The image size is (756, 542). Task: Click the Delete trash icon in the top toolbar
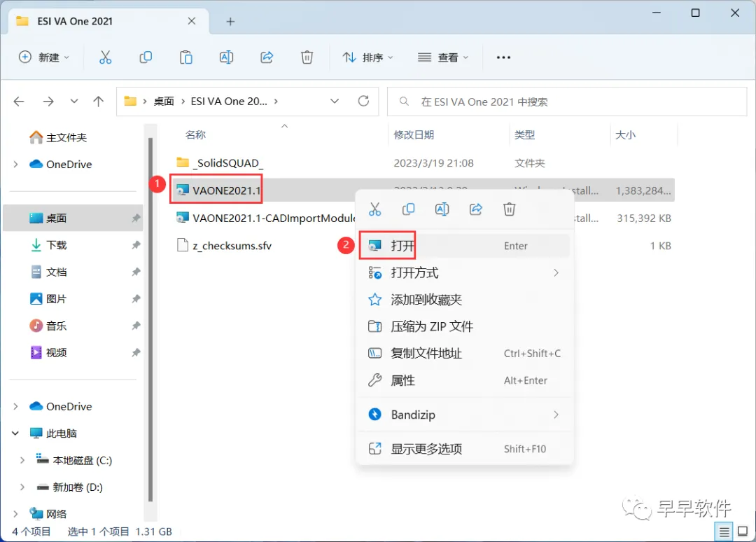[307, 57]
